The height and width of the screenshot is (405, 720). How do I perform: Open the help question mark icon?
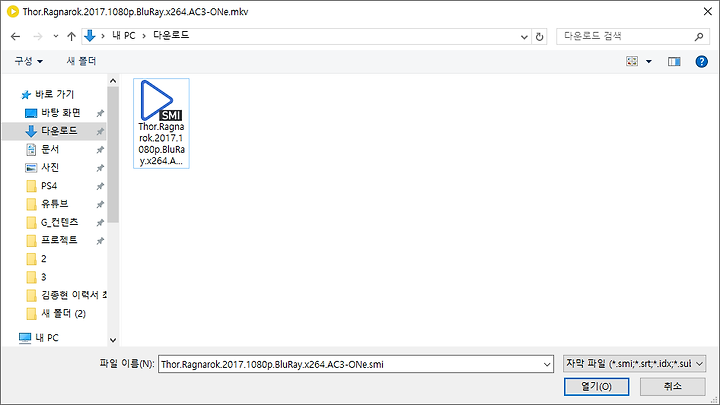pyautogui.click(x=701, y=62)
